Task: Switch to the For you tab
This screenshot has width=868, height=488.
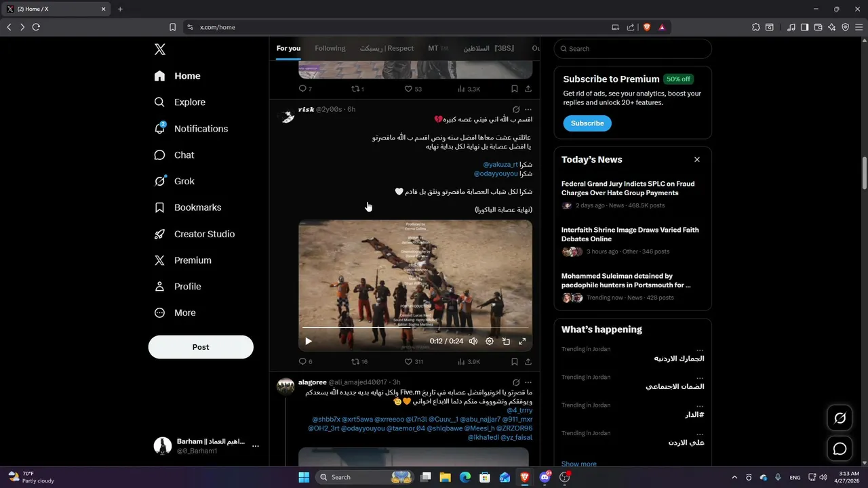Action: pyautogui.click(x=288, y=48)
